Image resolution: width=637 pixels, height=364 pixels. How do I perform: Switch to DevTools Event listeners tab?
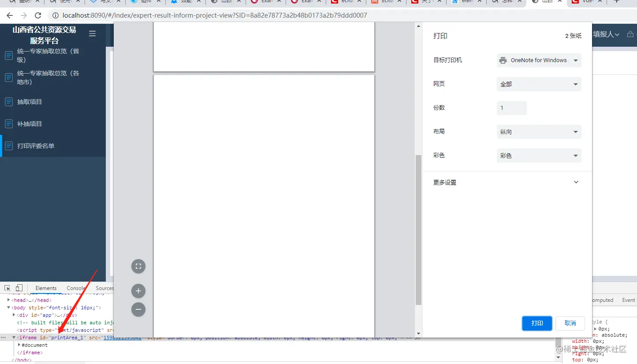(x=629, y=300)
